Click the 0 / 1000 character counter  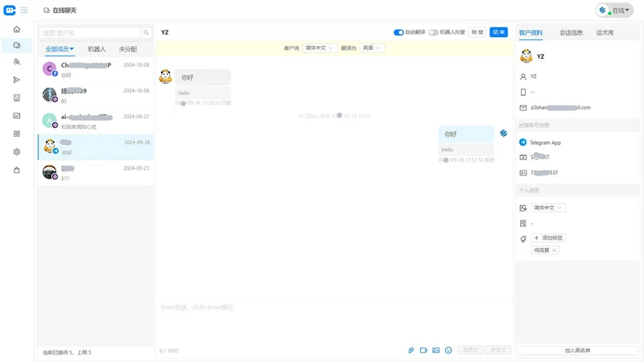point(169,351)
